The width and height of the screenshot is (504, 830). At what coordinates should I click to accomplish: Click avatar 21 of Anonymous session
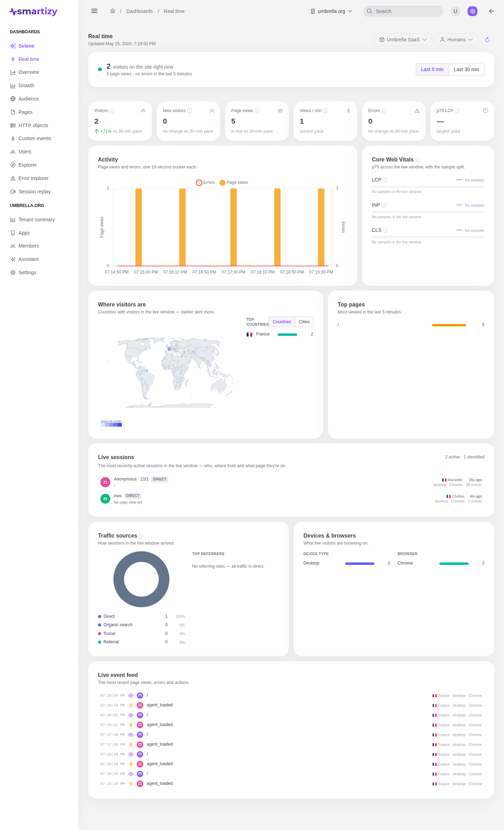pos(105,482)
